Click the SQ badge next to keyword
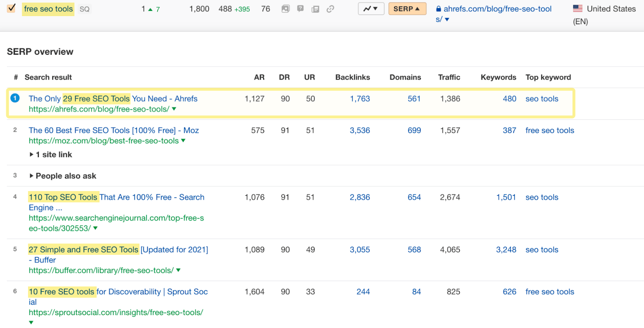 [x=85, y=9]
